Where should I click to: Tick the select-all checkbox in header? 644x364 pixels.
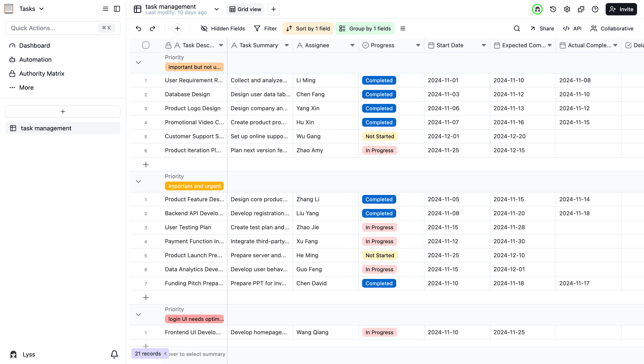click(146, 45)
